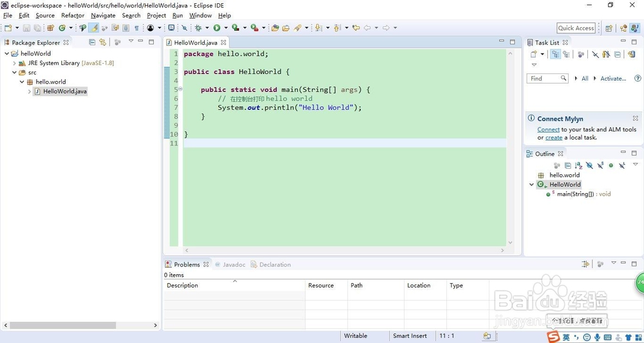The width and height of the screenshot is (644, 343).
Task: Expand JRE System Library node
Action: [x=14, y=63]
